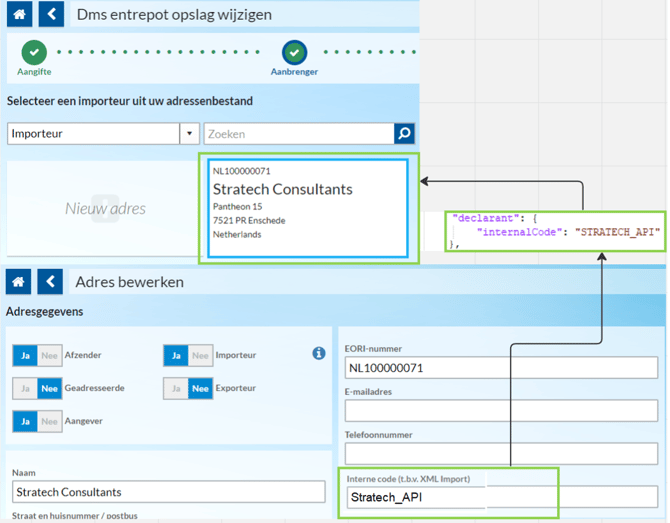Click the home icon beside Adres bewerken
Viewport: 670px width, 523px height.
pyautogui.click(x=18, y=282)
